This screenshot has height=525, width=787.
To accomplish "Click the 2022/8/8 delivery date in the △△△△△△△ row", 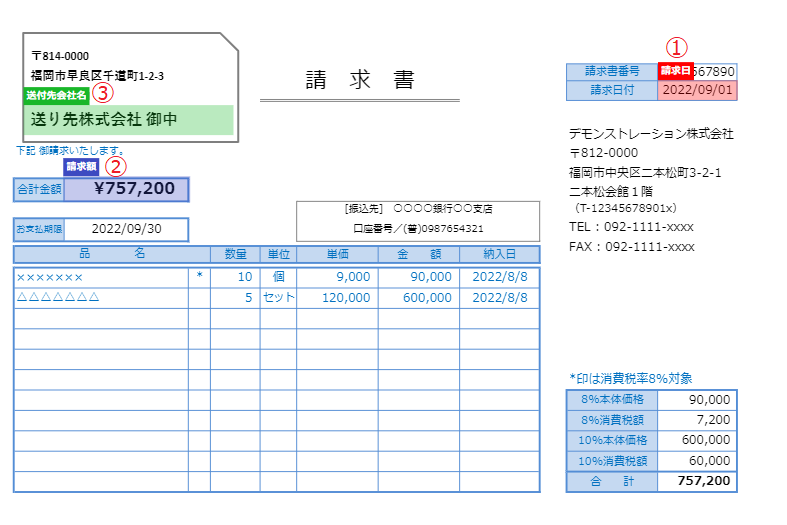I will [499, 298].
